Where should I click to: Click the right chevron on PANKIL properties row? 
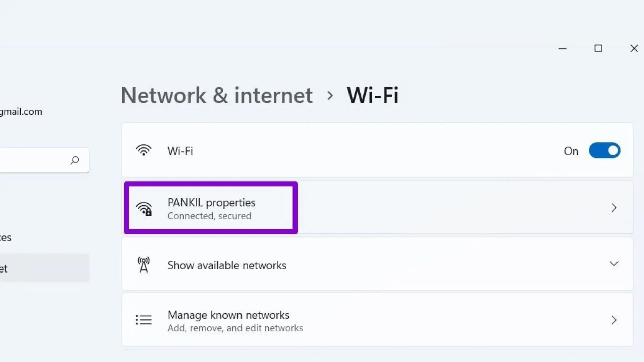click(614, 208)
